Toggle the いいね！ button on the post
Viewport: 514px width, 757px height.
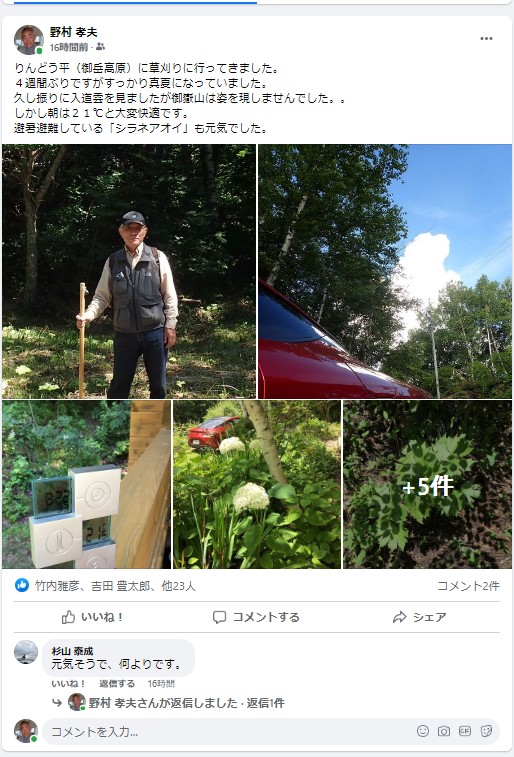click(x=92, y=617)
